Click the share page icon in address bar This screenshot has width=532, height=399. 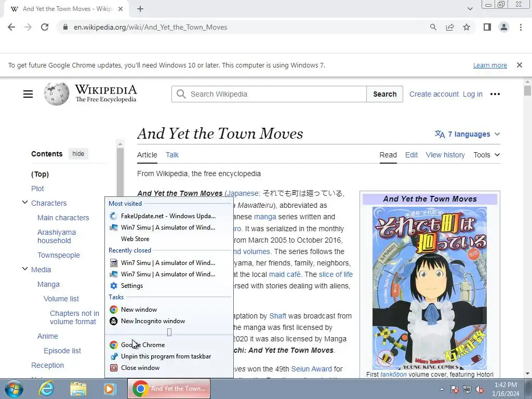450,27
